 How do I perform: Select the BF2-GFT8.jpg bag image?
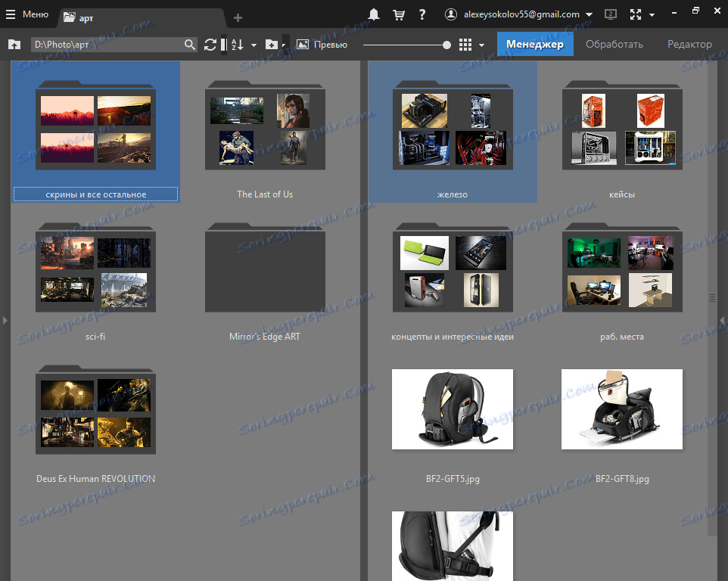click(x=622, y=409)
